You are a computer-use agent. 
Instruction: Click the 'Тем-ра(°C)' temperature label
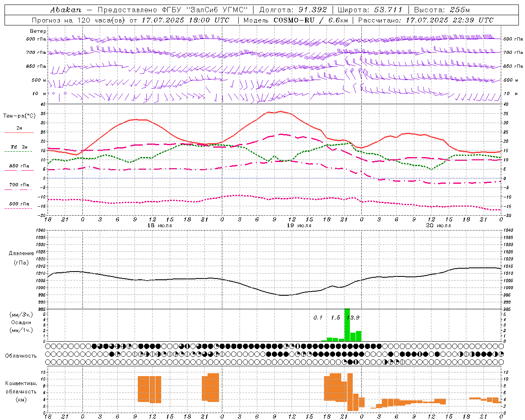pyautogui.click(x=19, y=116)
